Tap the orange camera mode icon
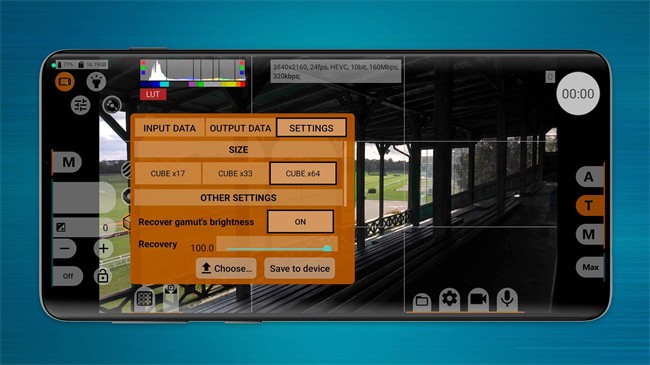The image size is (650, 365). pos(65,81)
